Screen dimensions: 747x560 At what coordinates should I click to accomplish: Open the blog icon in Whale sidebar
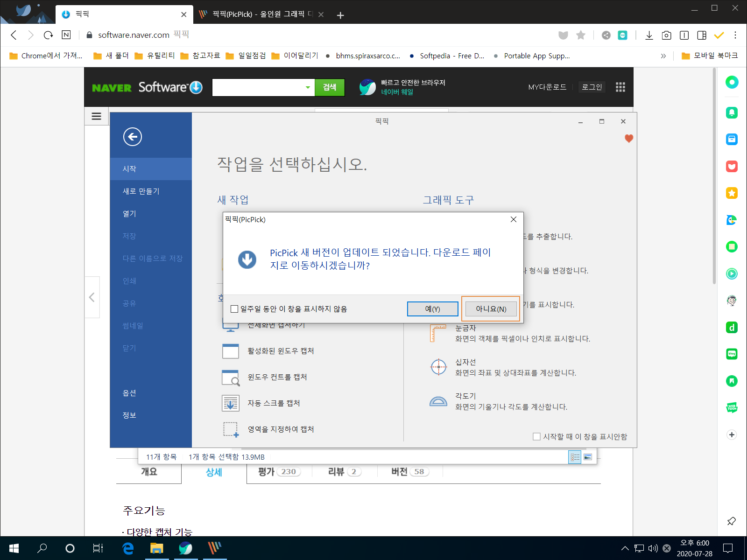(732, 354)
